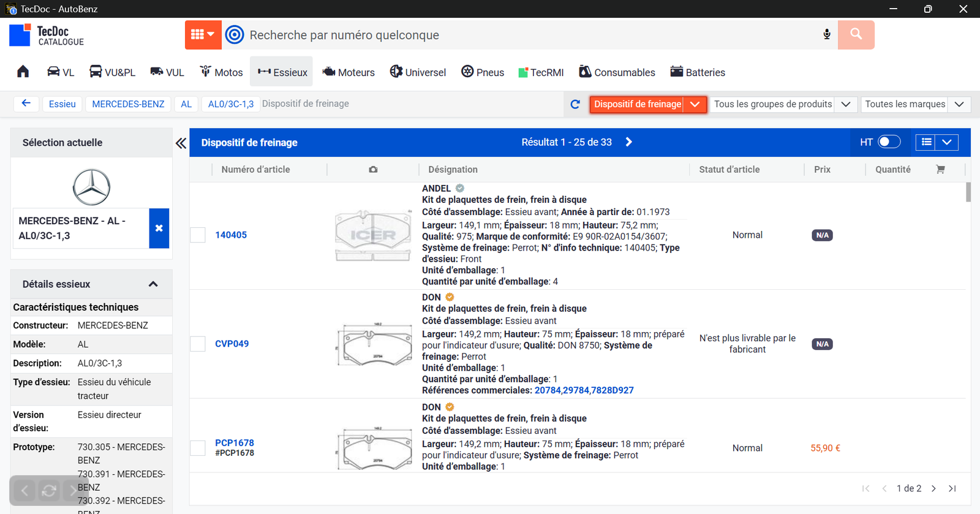The width and height of the screenshot is (980, 514).
Task: Click the refresh button in floating toolbar
Action: click(49, 491)
